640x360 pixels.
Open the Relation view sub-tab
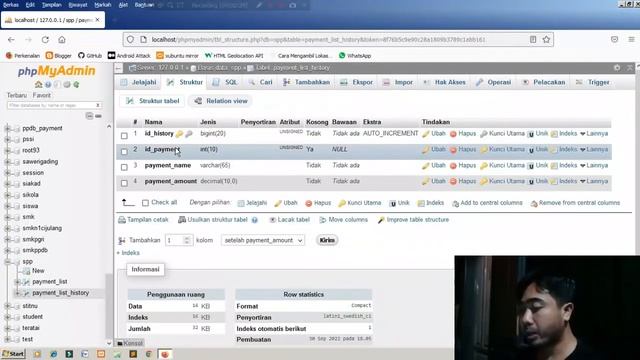[221, 101]
